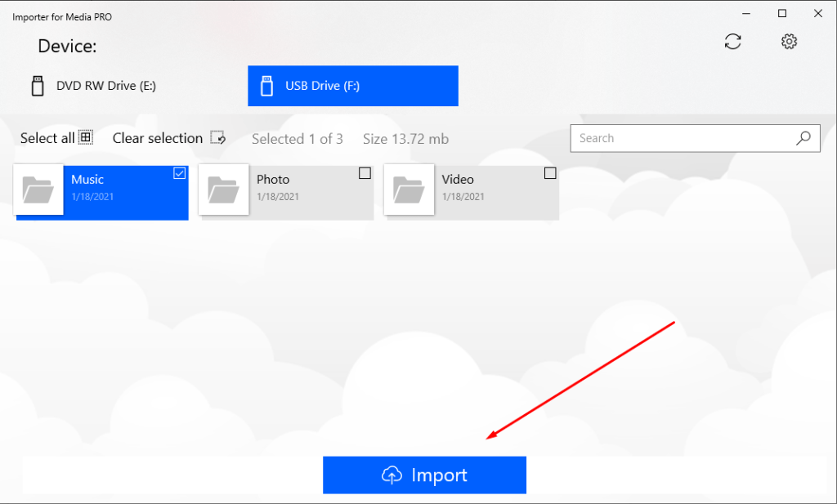The height and width of the screenshot is (504, 837).
Task: Click the Photo folder icon
Action: point(224,190)
